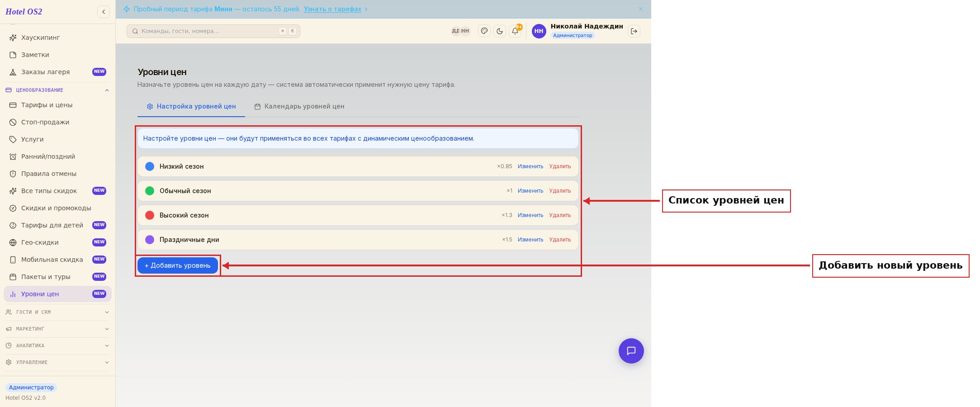
Task: Switch to Календарь уровней цен tab
Action: [299, 106]
